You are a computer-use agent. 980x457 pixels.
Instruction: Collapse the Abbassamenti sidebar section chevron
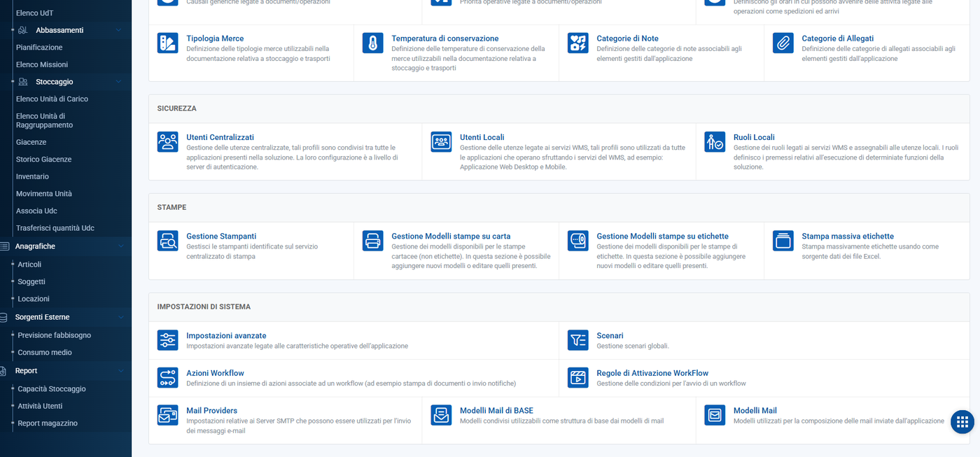(119, 30)
